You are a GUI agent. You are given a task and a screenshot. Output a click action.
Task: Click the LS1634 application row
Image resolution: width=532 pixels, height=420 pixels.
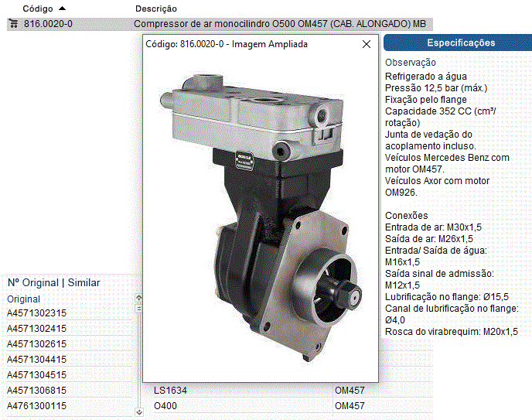pos(170,391)
